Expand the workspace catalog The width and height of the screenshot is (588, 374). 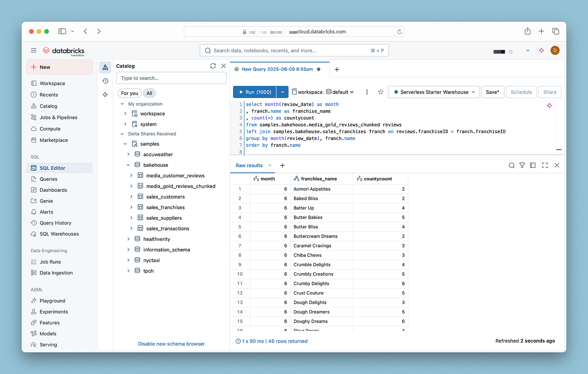click(x=126, y=114)
